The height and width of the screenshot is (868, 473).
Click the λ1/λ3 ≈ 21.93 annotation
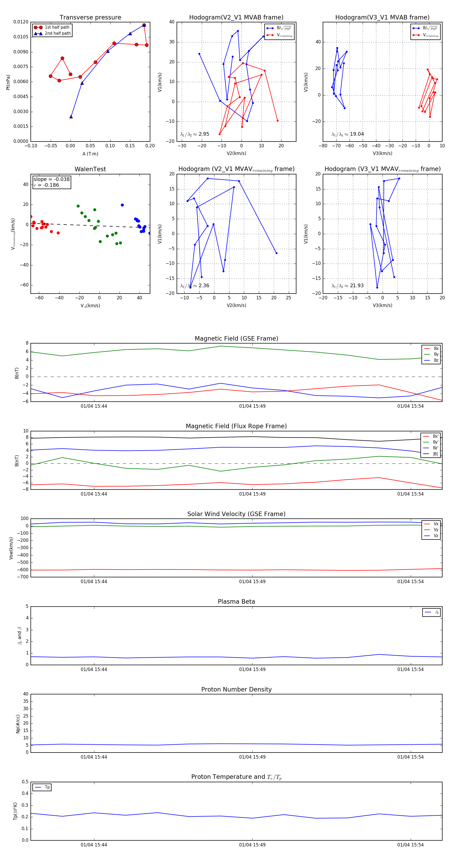click(x=347, y=286)
